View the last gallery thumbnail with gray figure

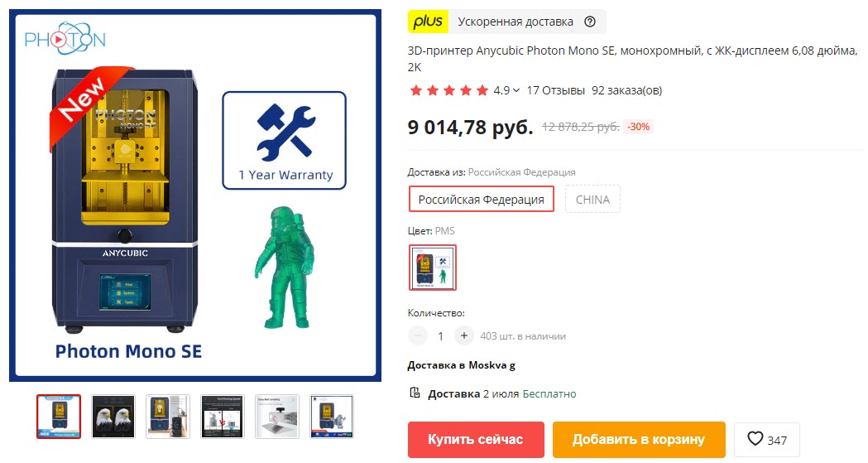332,417
